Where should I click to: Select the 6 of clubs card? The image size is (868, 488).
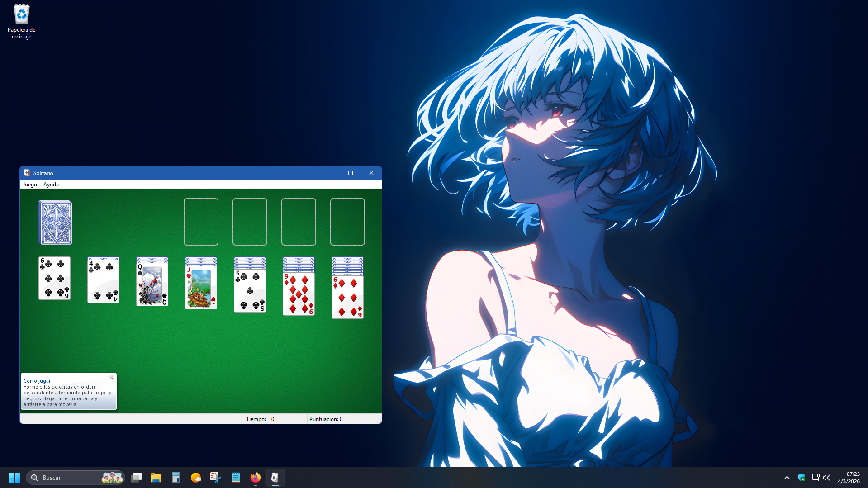[x=54, y=278]
